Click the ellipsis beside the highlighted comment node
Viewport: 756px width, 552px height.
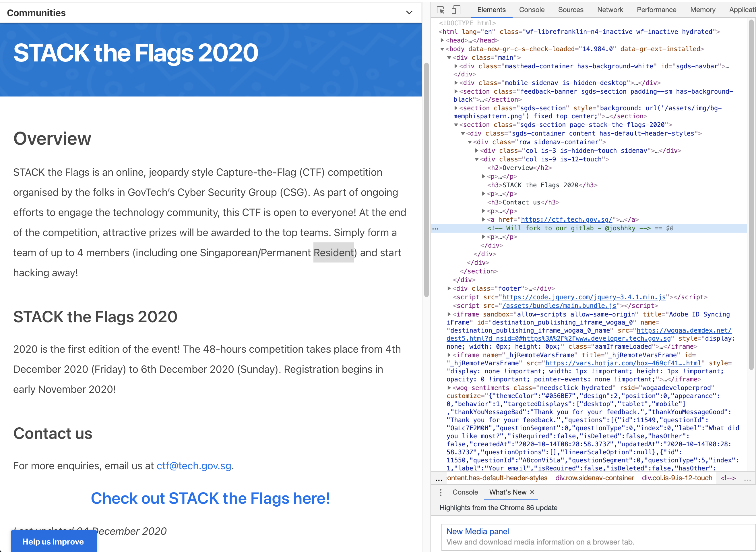coord(435,229)
